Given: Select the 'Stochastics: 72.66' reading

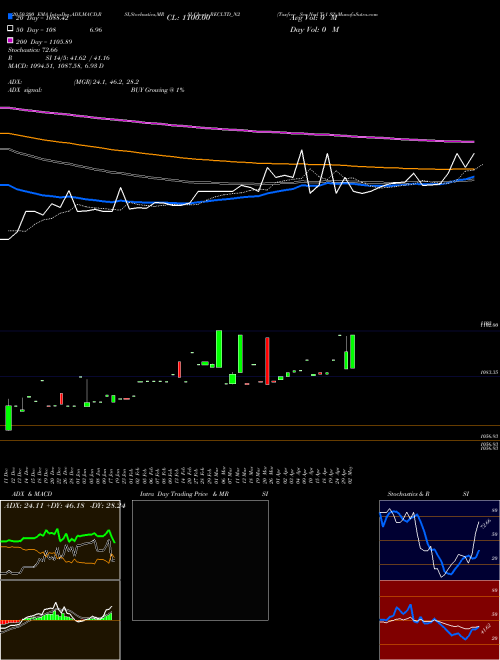Looking at the screenshot, I should 33,50.
